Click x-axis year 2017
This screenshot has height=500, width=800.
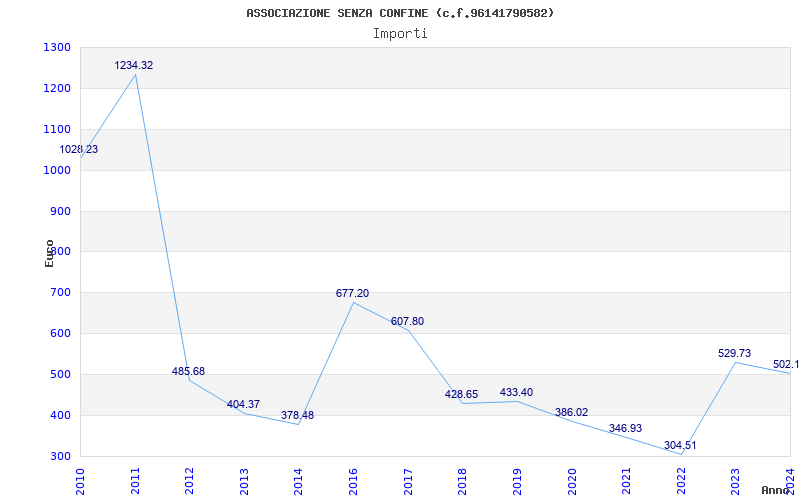point(408,481)
